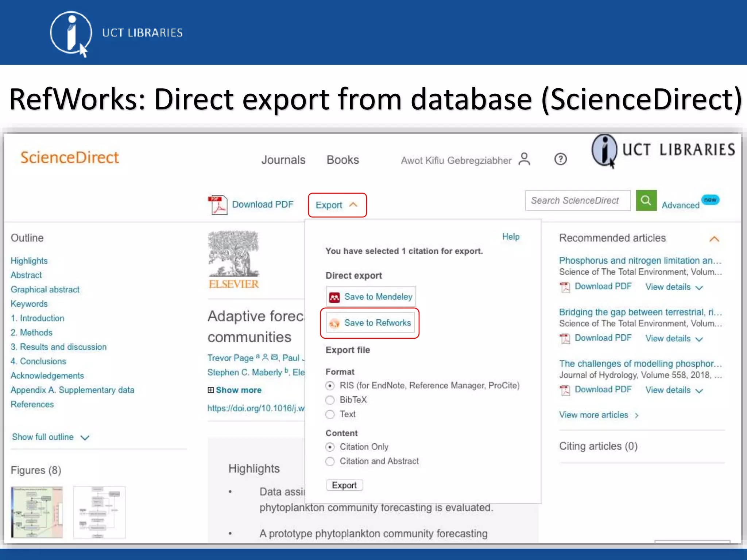Screen dimensions: 747x560
Task: Click the Download PDF icon in the article toolbar
Action: click(217, 205)
